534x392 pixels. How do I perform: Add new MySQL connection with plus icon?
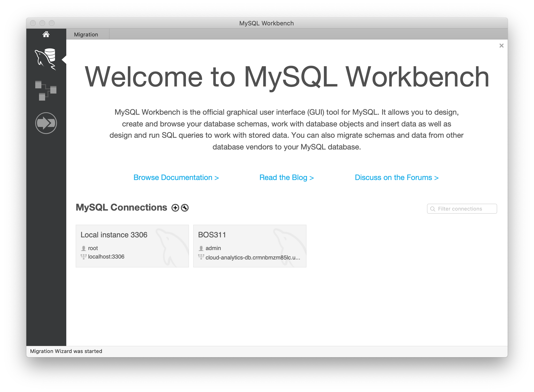(x=175, y=208)
